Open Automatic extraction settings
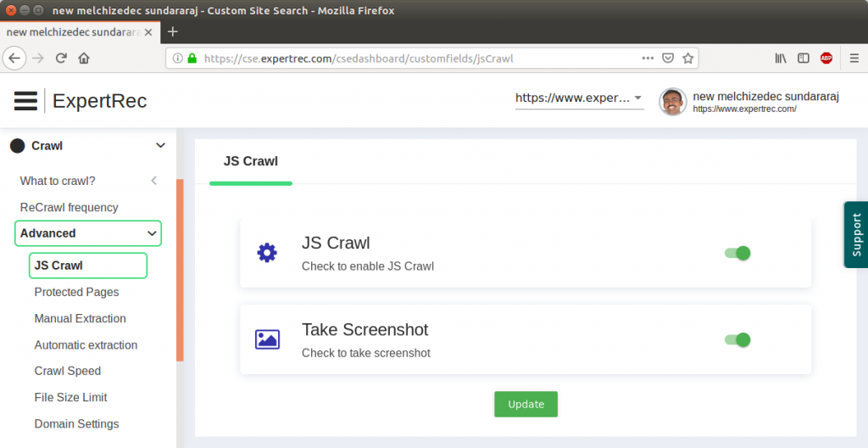The width and height of the screenshot is (868, 448). click(86, 344)
